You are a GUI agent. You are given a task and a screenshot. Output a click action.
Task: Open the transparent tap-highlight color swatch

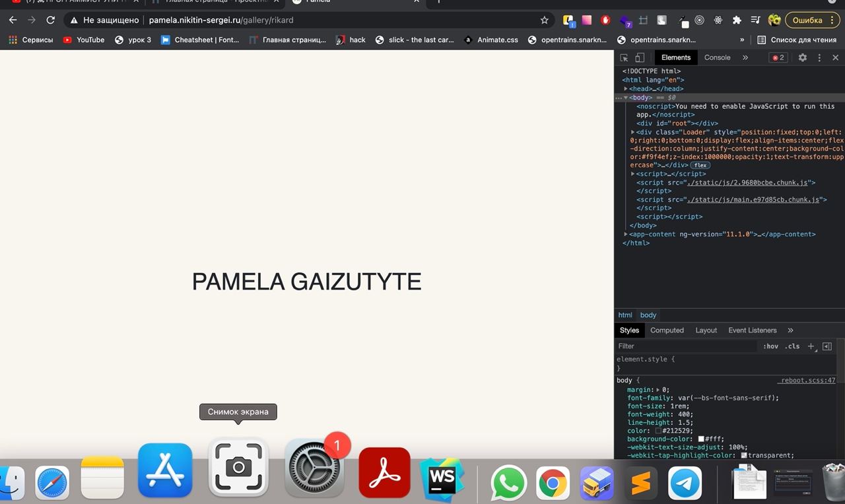(744, 455)
